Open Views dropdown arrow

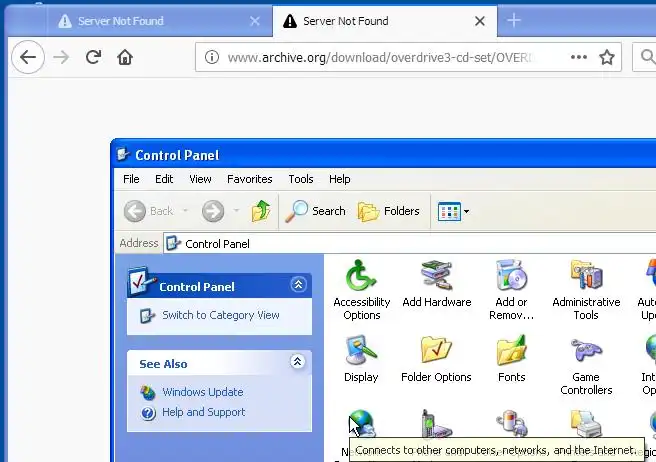(x=466, y=212)
